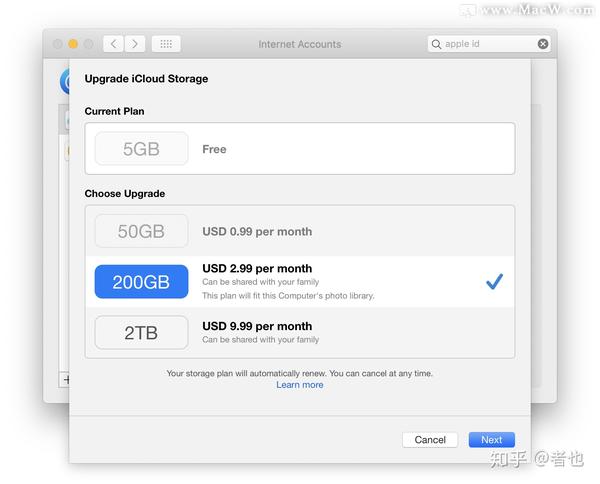Click the automatic renewal notice text

[x=300, y=373]
